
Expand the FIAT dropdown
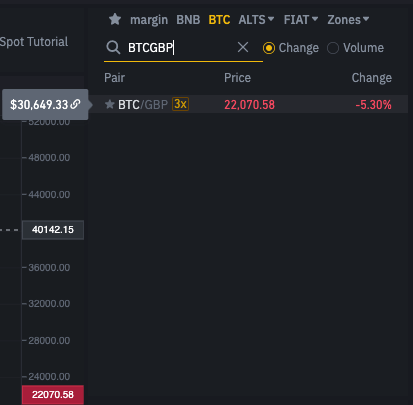[301, 20]
